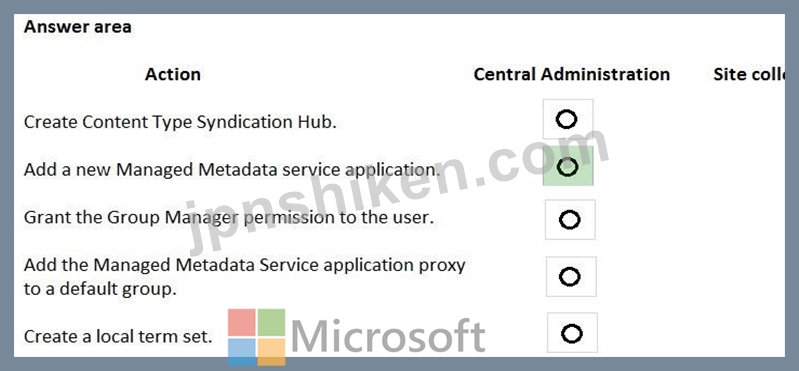
Task: Pick Central Administration for Create a local term set
Action: coord(572,333)
